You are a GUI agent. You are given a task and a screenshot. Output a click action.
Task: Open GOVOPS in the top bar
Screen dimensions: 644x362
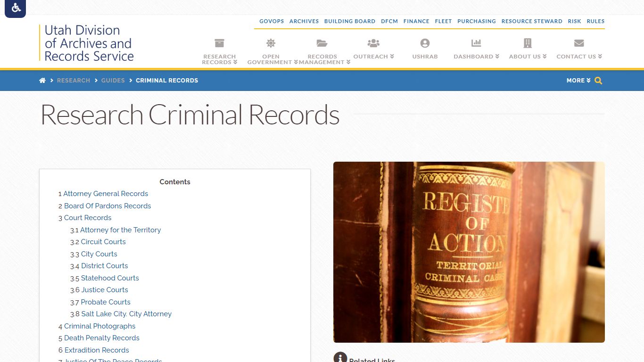point(272,21)
